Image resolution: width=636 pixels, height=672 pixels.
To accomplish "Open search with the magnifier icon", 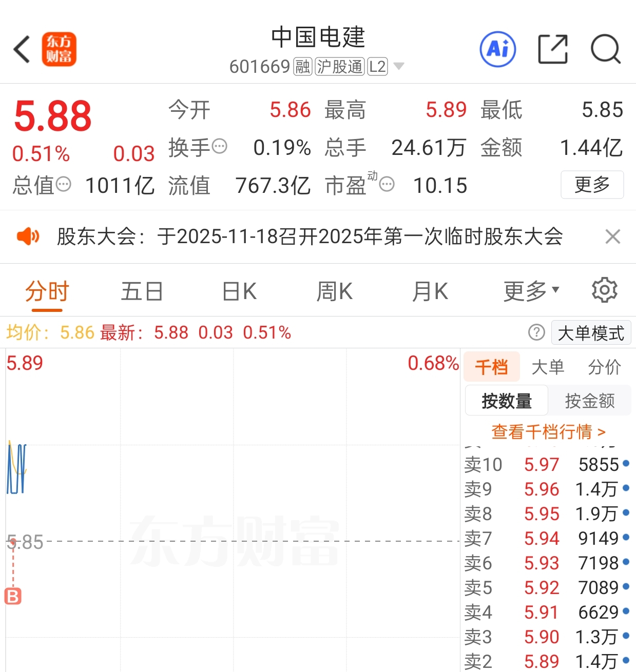I will (x=606, y=49).
